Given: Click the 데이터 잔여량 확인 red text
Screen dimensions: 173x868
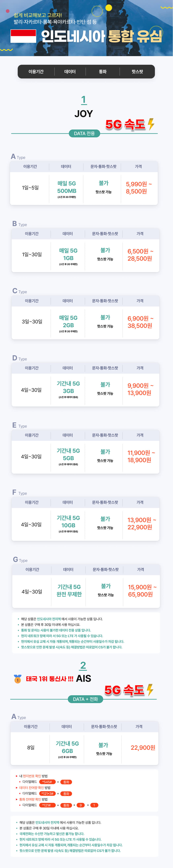Looking at the screenshot, I should click(31, 788).
